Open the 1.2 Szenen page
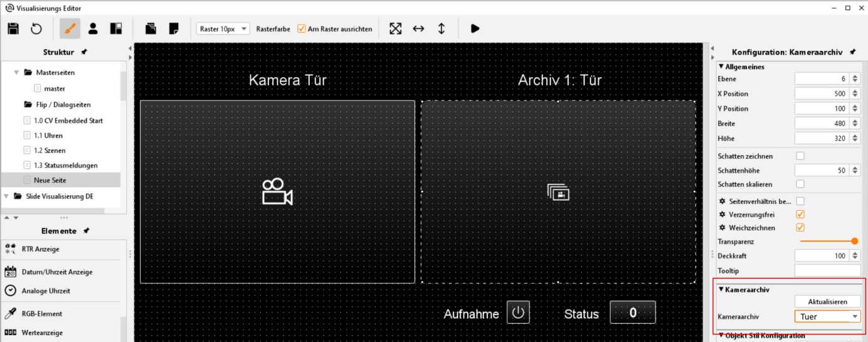 (50, 151)
